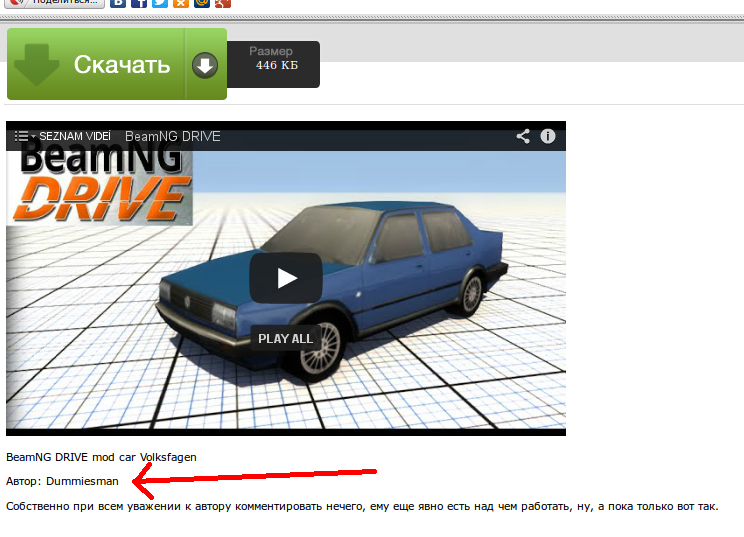Screen dimensions: 744x537
Task: Click the BeamNG DRIVE logo thumbnail
Action: [x=101, y=184]
